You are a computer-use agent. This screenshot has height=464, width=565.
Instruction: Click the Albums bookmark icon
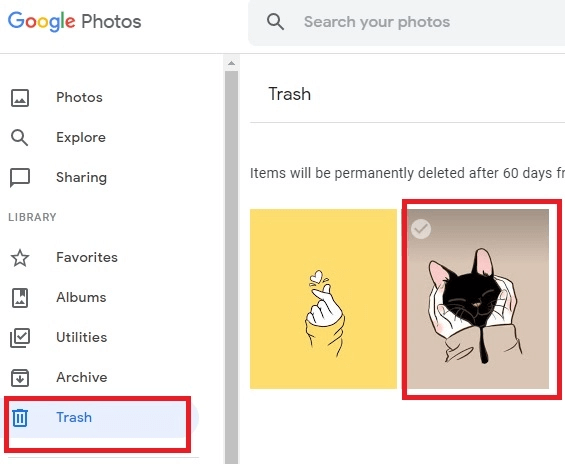pyautogui.click(x=20, y=298)
